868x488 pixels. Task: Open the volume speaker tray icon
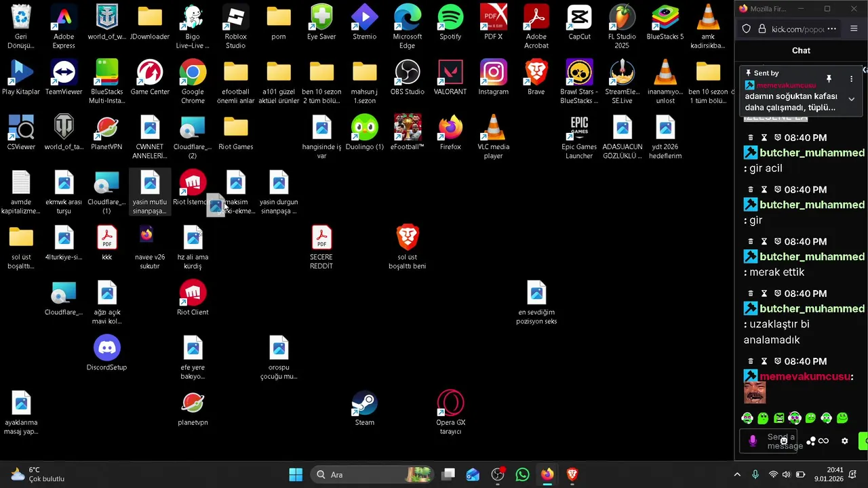786,474
